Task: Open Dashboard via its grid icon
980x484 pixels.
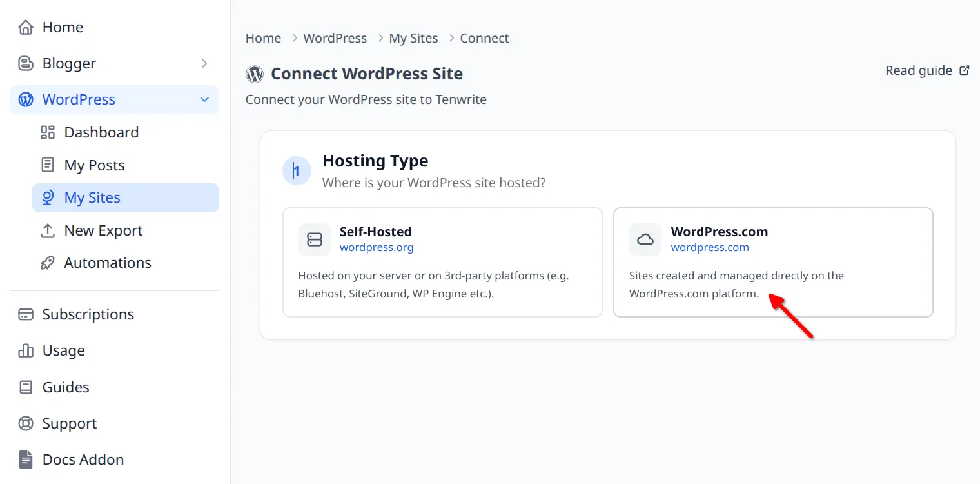Action: point(47,132)
